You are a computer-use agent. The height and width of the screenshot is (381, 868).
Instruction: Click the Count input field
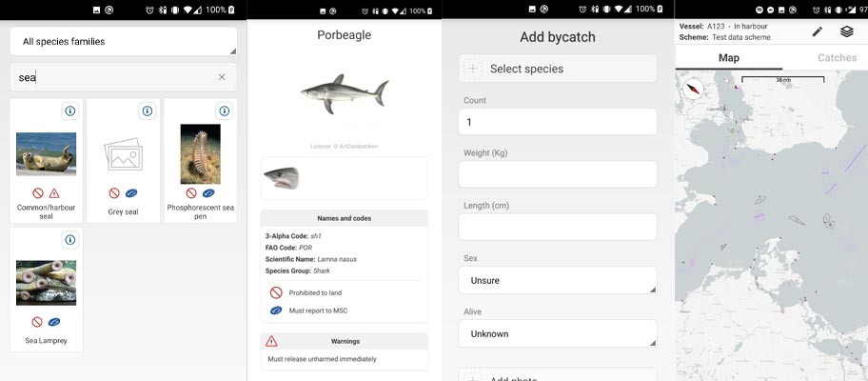click(557, 122)
